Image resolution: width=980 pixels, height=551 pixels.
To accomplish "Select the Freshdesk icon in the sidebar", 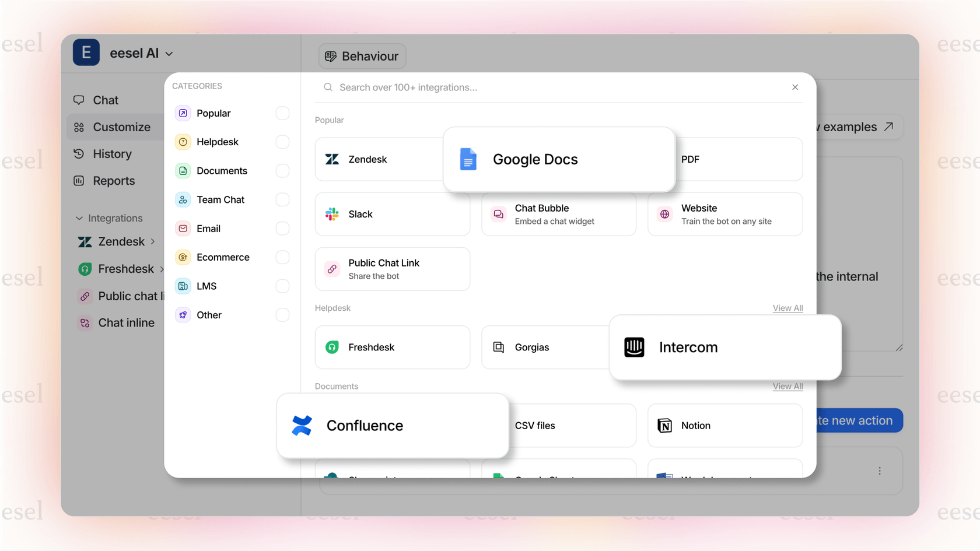I will click(85, 269).
